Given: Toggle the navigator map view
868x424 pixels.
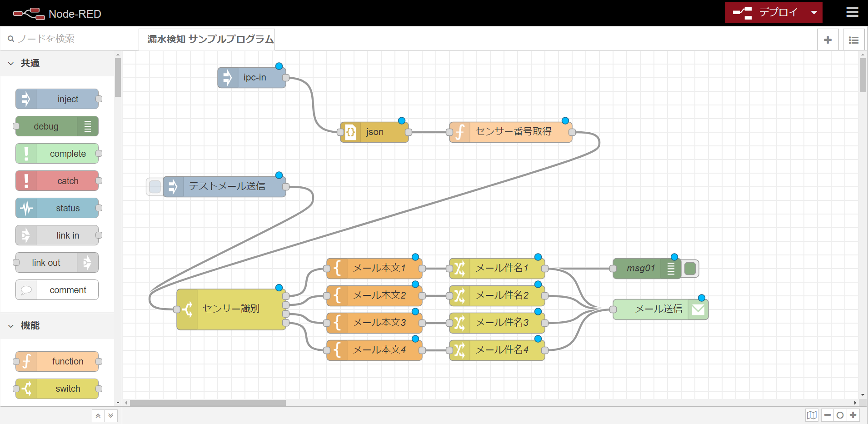Looking at the screenshot, I should click(812, 415).
